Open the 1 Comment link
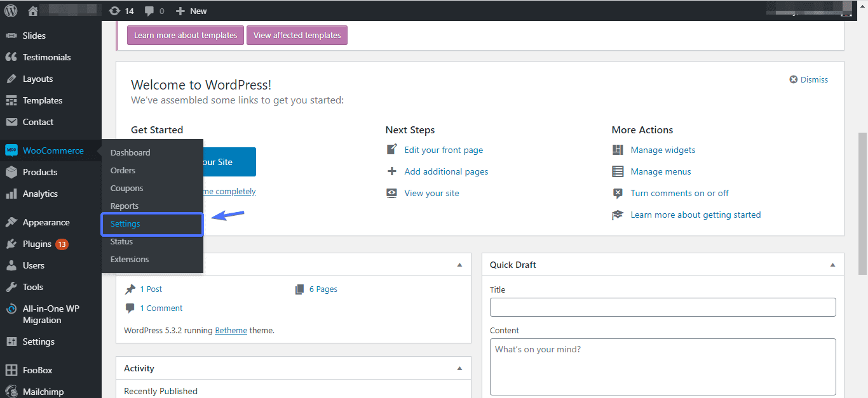This screenshot has width=868, height=398. (x=161, y=308)
